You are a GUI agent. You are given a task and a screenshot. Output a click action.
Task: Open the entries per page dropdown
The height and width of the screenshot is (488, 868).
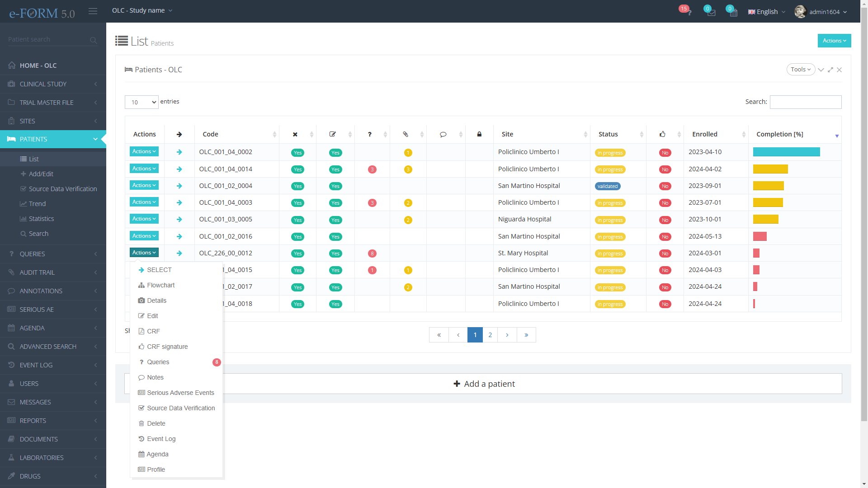(142, 102)
